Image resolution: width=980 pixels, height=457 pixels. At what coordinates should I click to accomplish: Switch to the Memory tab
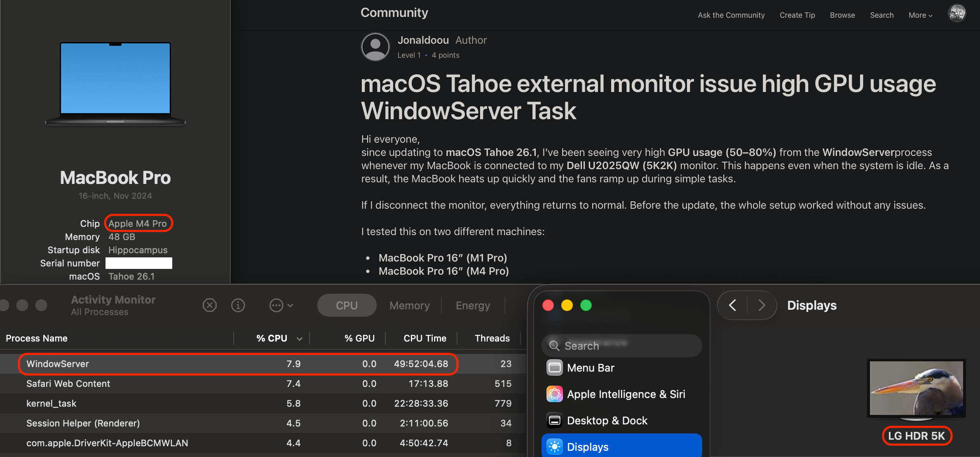(x=409, y=305)
